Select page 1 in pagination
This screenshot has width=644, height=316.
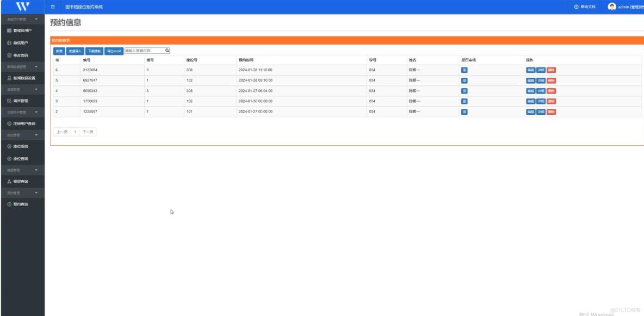point(75,132)
